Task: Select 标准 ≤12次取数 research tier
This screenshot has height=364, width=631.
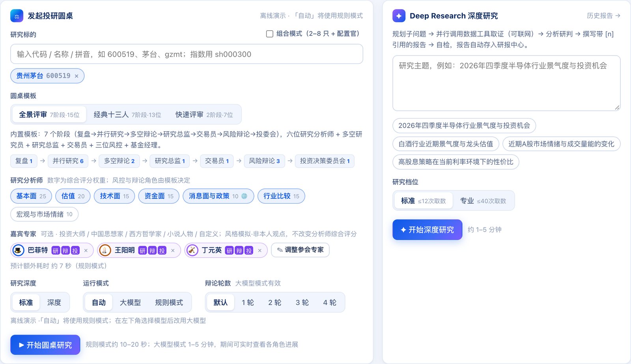Action: (424, 201)
